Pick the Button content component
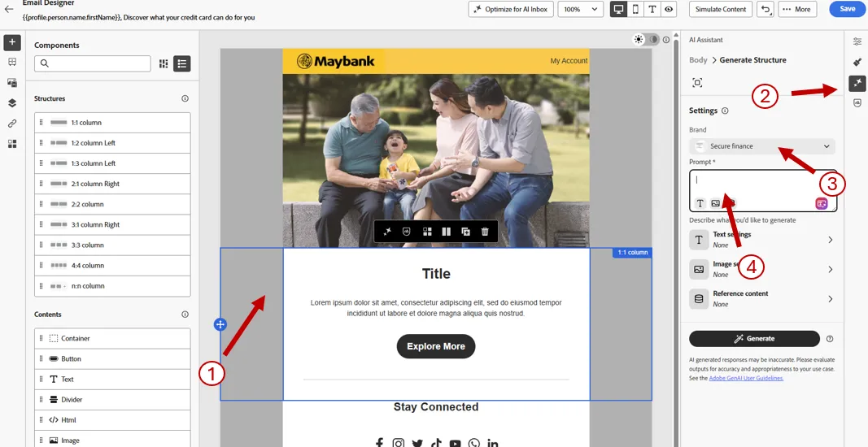Screen dimensions: 868x447 click(x=112, y=358)
